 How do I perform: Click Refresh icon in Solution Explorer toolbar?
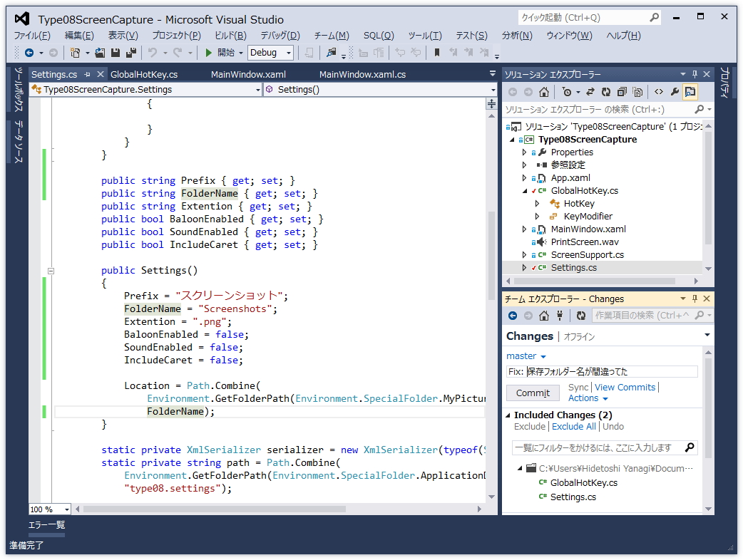tap(605, 92)
